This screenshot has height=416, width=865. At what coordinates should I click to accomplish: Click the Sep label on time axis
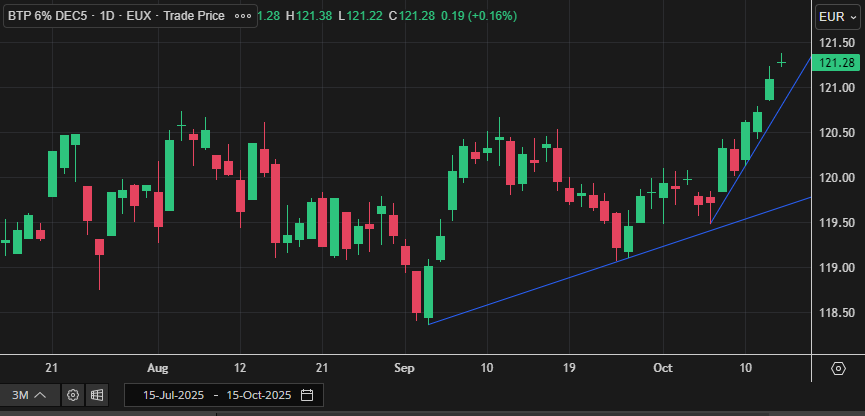(404, 368)
